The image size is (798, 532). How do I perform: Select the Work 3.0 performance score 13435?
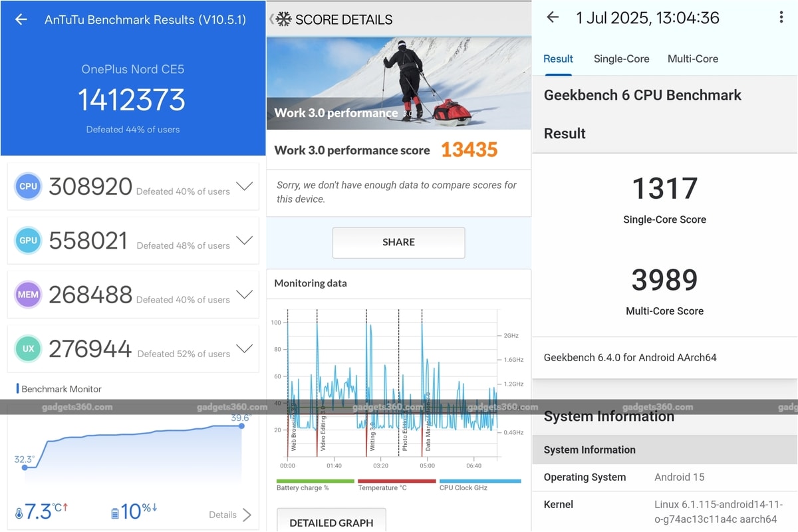tap(469, 150)
